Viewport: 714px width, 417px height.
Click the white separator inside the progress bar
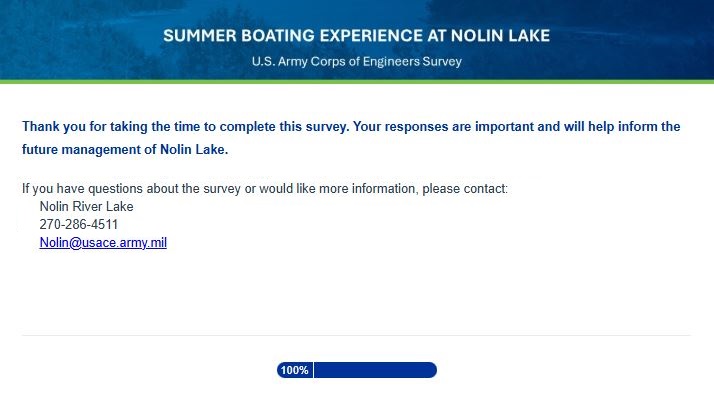point(314,370)
